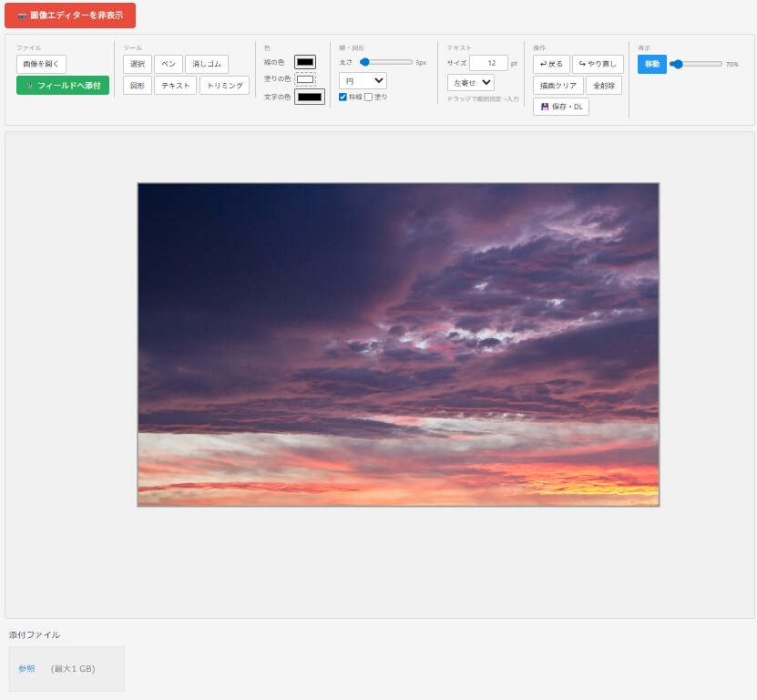Open the 塗りの色 fill color swatch

[x=305, y=79]
